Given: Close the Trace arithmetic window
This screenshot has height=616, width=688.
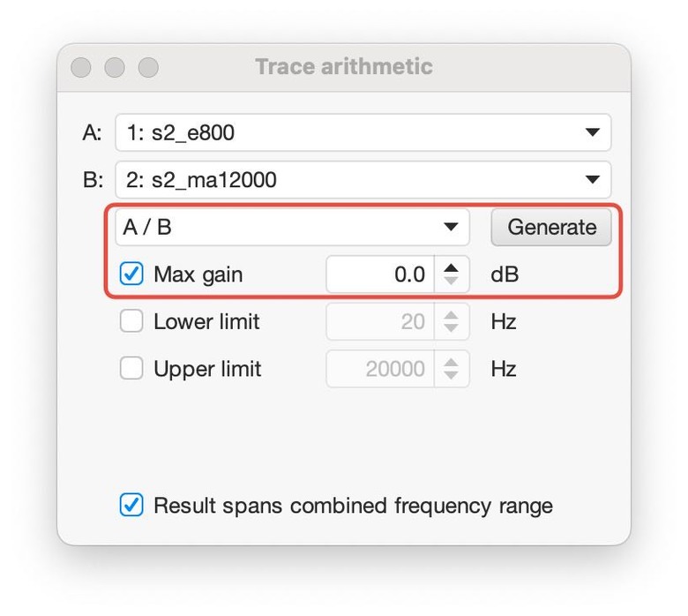Looking at the screenshot, I should pyautogui.click(x=81, y=67).
